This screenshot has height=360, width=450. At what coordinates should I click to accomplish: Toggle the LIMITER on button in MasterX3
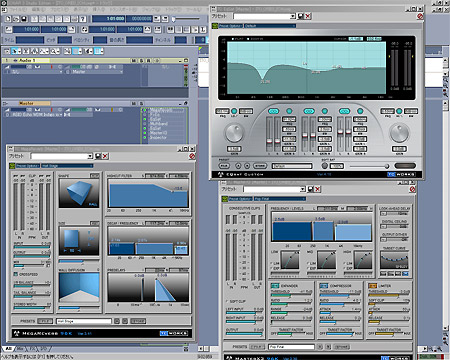[372, 286]
